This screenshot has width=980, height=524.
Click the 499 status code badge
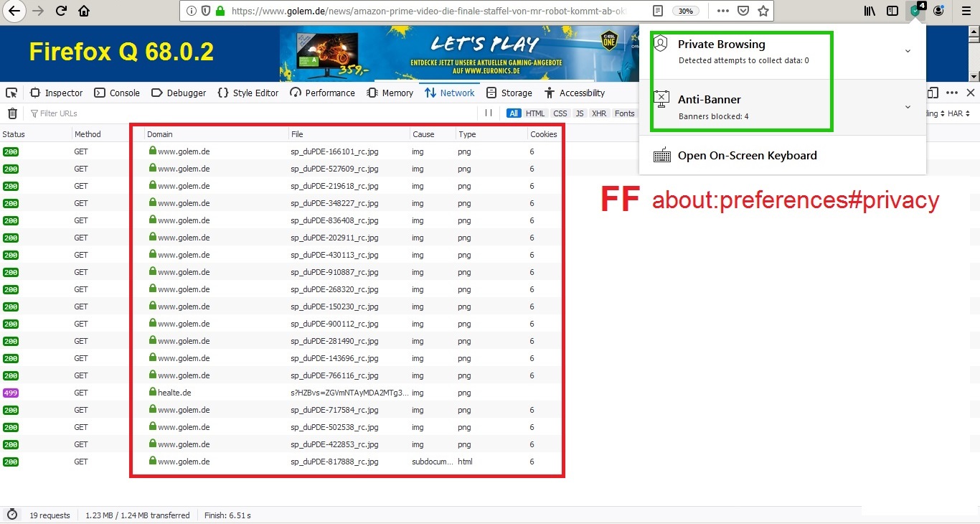[x=11, y=393]
